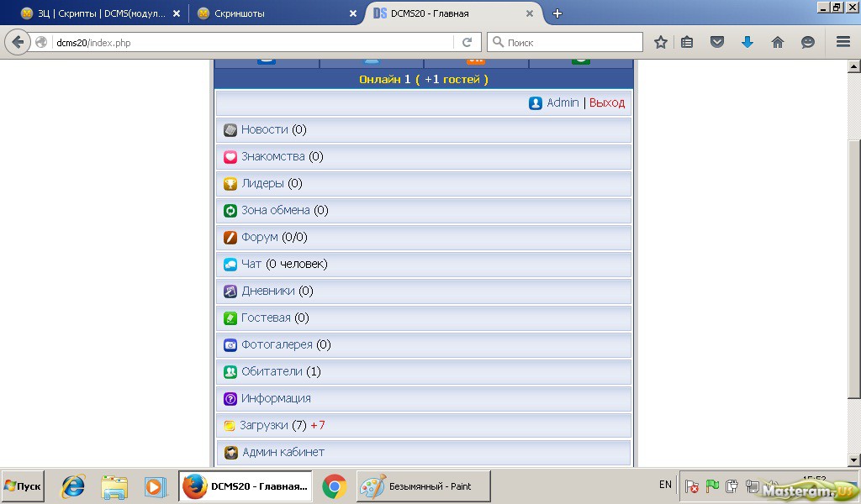The width and height of the screenshot is (861, 504).
Task: Click the Admin username link
Action: point(563,103)
